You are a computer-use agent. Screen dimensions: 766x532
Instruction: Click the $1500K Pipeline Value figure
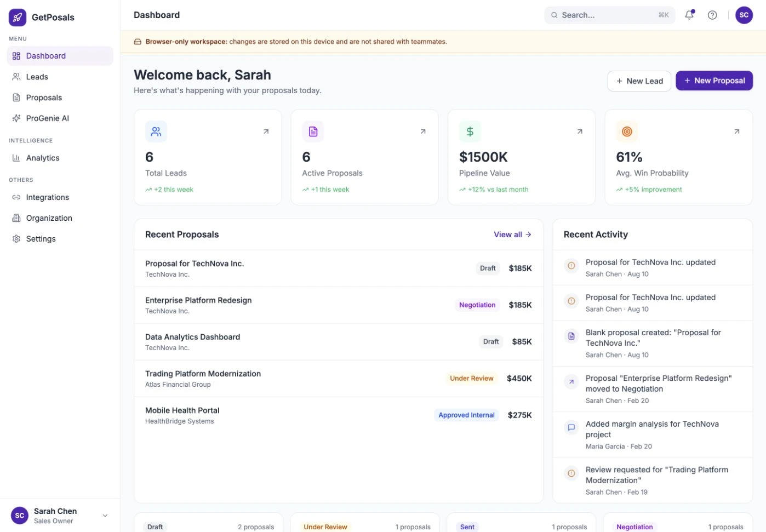tap(483, 157)
